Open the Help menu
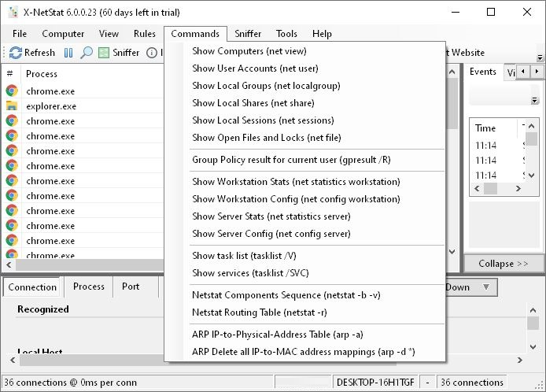 (322, 34)
